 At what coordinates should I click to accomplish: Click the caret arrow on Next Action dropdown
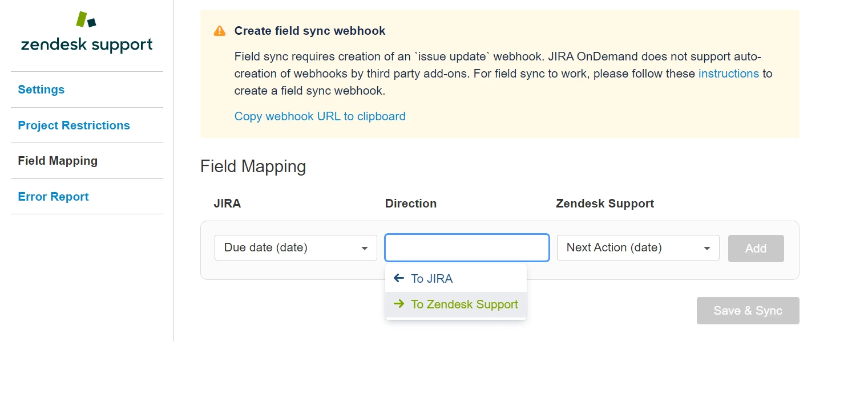point(707,248)
